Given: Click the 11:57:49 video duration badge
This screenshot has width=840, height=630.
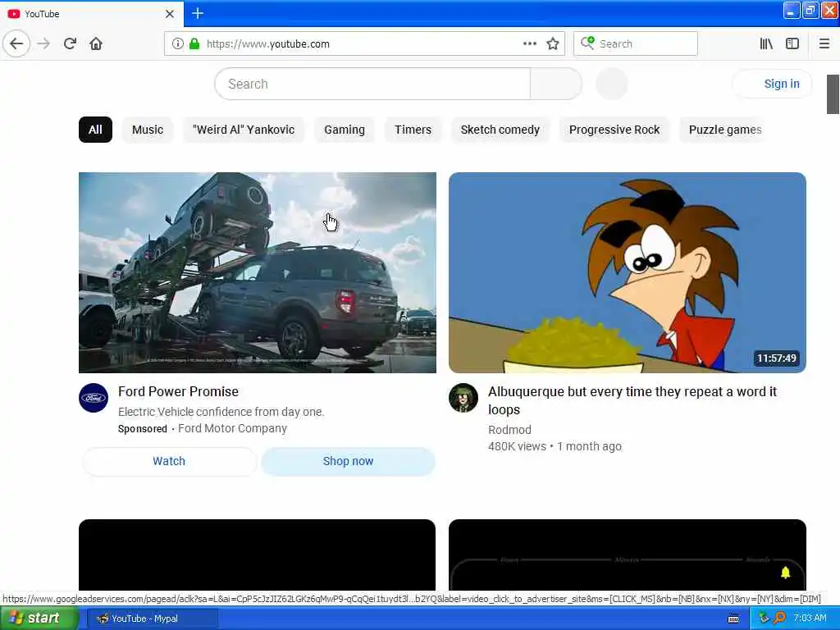Looking at the screenshot, I should tap(777, 358).
